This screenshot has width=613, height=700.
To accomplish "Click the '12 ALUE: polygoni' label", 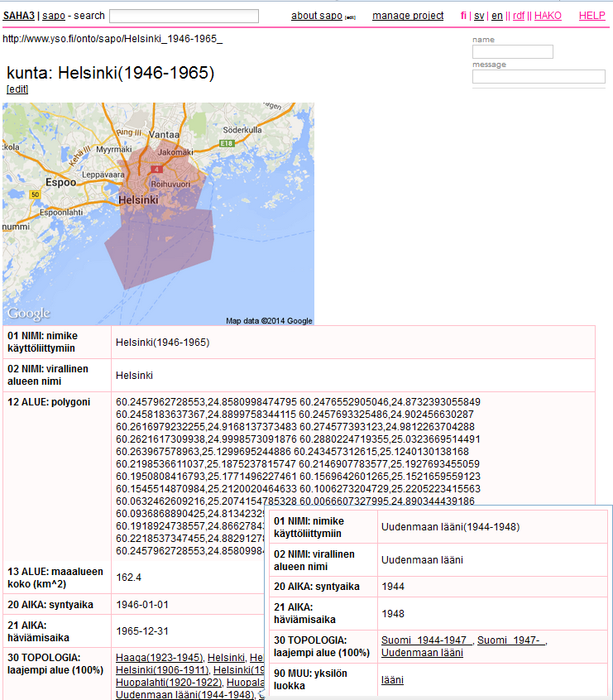I will [x=49, y=402].
